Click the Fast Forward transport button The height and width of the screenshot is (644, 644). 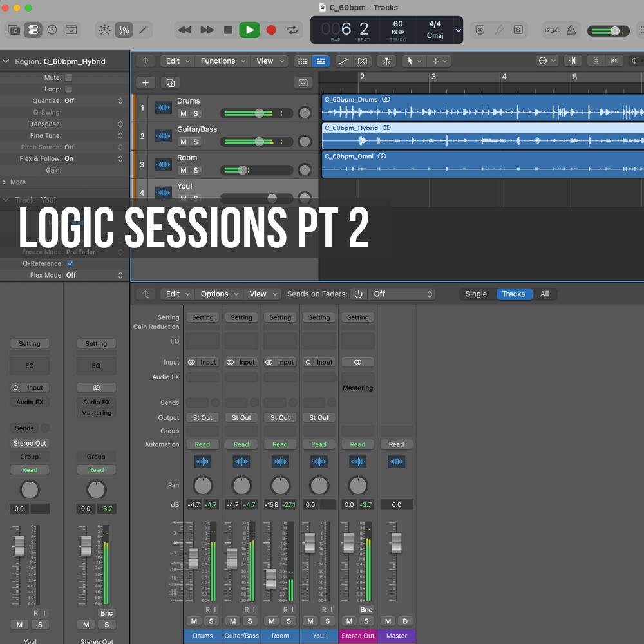[207, 30]
